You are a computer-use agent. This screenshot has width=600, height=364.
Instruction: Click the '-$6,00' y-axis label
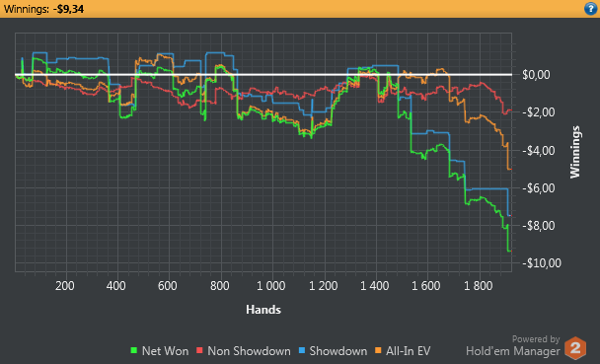539,187
